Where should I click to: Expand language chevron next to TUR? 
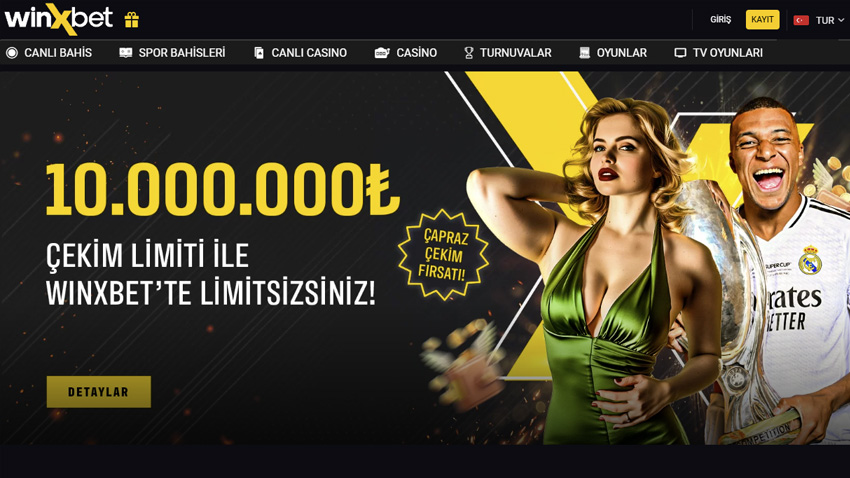tap(841, 20)
